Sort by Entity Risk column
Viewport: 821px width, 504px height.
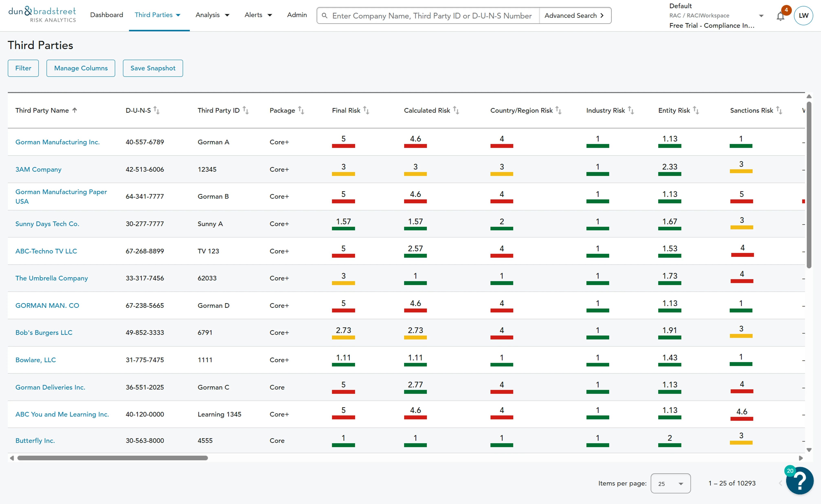point(696,110)
